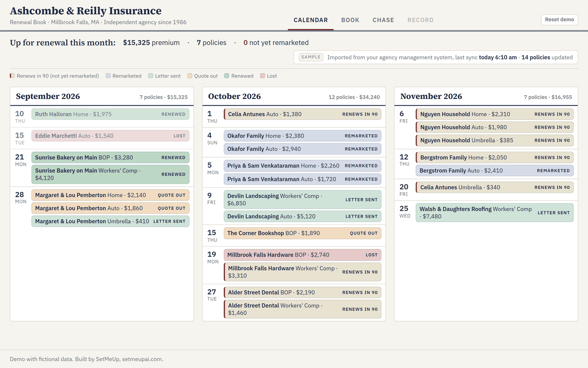Open Ruth Halloran Home policy
The height and width of the screenshot is (368, 588).
point(110,114)
